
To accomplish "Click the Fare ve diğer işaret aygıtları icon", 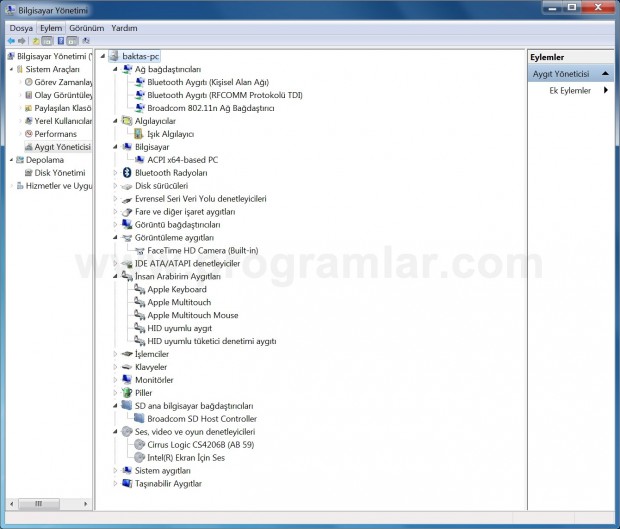I will pos(127,212).
